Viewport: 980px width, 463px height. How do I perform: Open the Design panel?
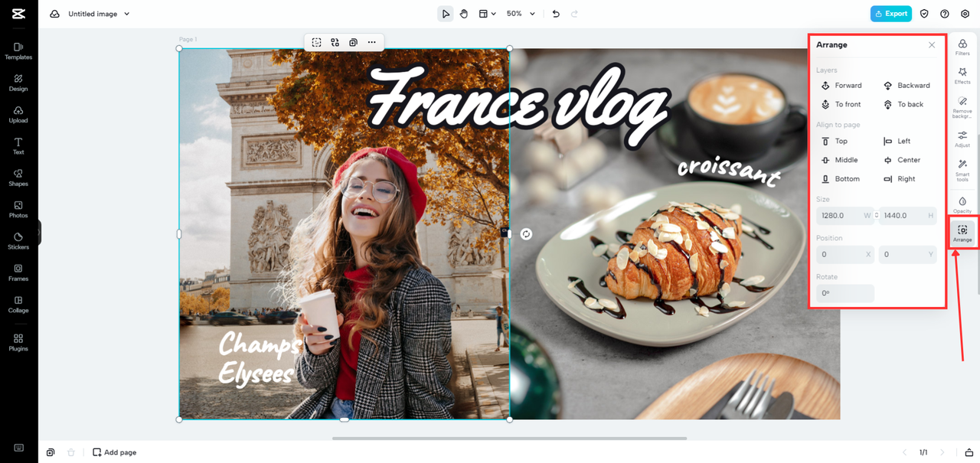pyautogui.click(x=18, y=83)
